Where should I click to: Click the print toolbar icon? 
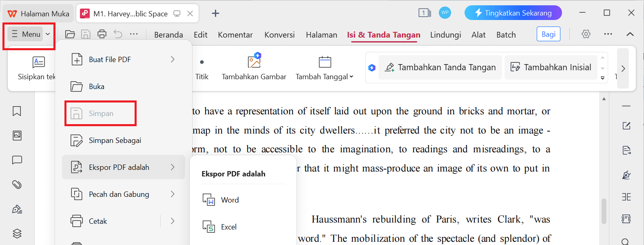tap(102, 34)
